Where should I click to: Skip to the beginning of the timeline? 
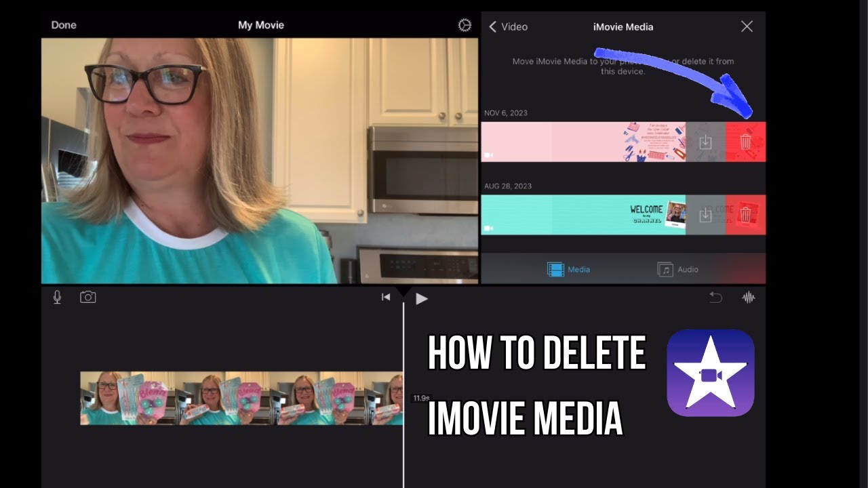[x=386, y=297]
